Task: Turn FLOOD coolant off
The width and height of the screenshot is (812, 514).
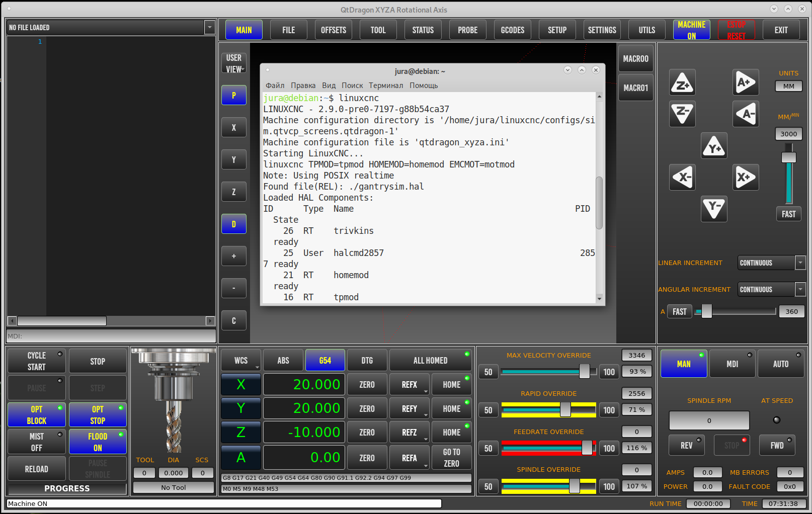Action: [98, 442]
